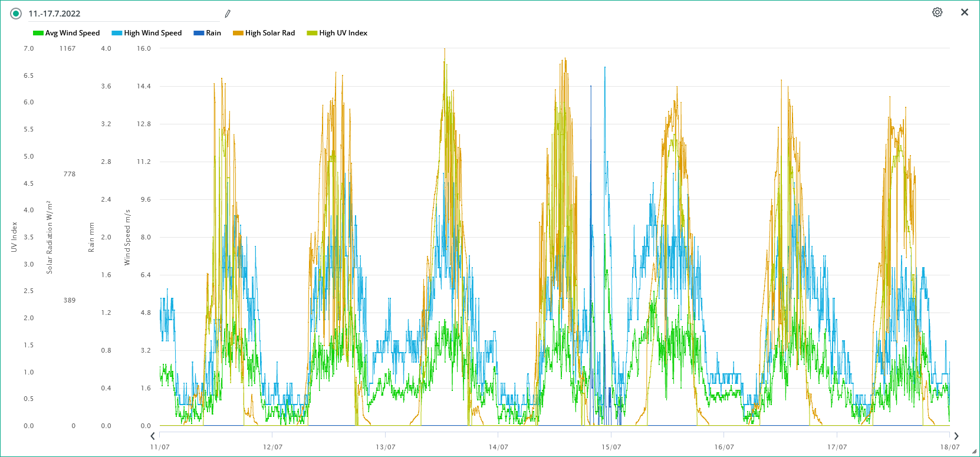Select the radio button beside 11.-17.7.2022
The width and height of the screenshot is (980, 457).
click(16, 14)
